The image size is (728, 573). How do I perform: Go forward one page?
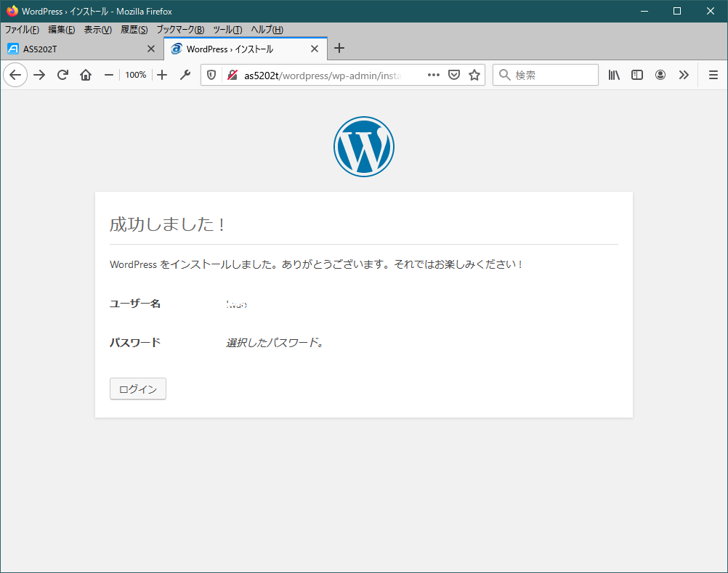(39, 75)
